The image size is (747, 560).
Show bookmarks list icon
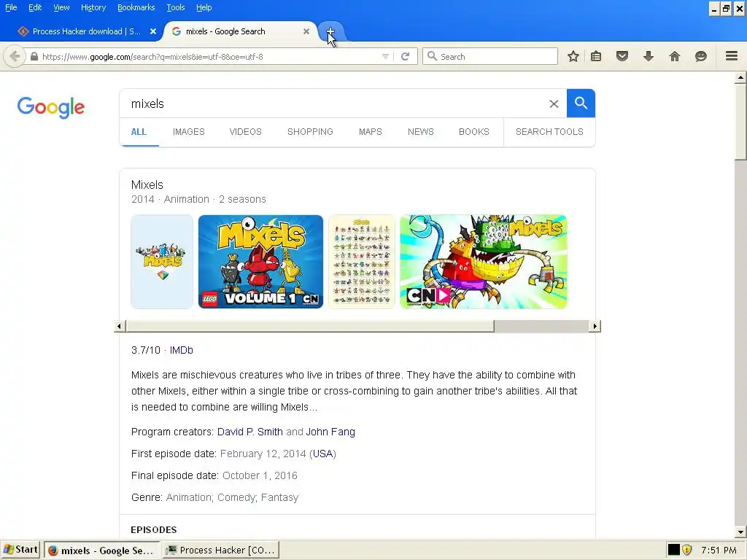pos(596,57)
